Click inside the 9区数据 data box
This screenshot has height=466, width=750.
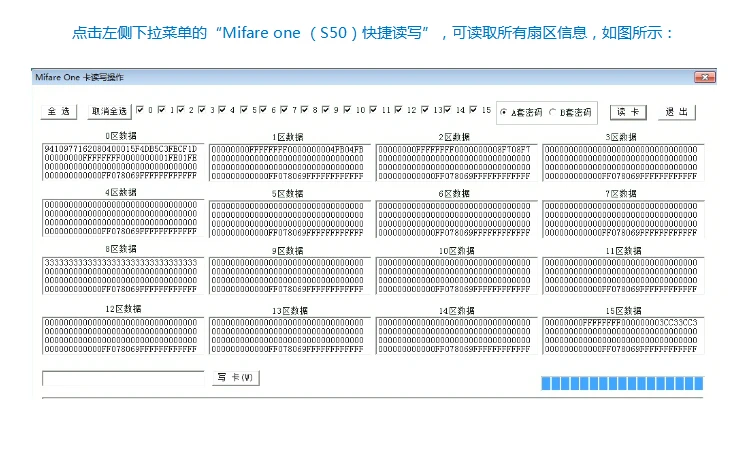point(290,276)
